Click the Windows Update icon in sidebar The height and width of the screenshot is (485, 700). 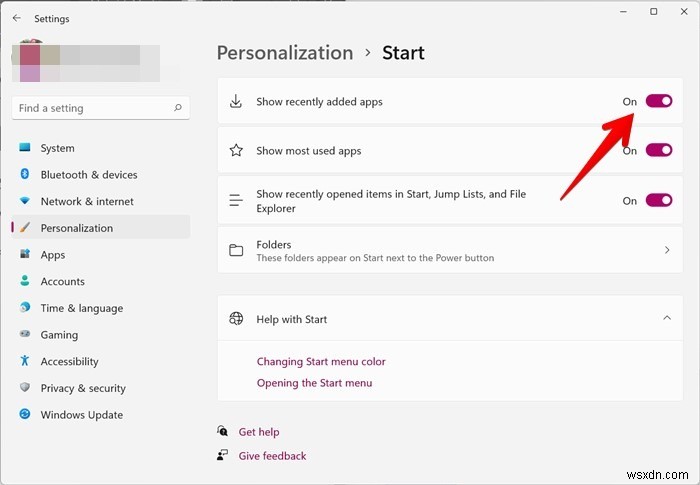coord(25,415)
